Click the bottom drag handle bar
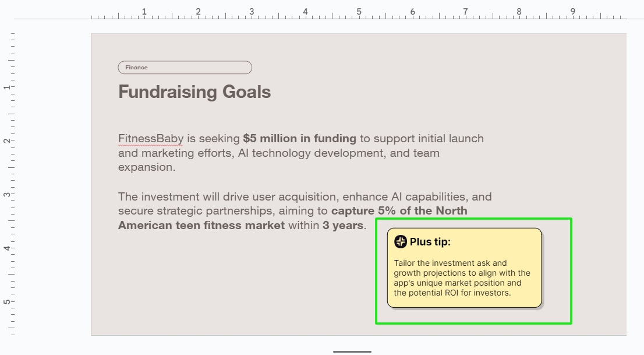The height and width of the screenshot is (355, 644). tap(352, 352)
